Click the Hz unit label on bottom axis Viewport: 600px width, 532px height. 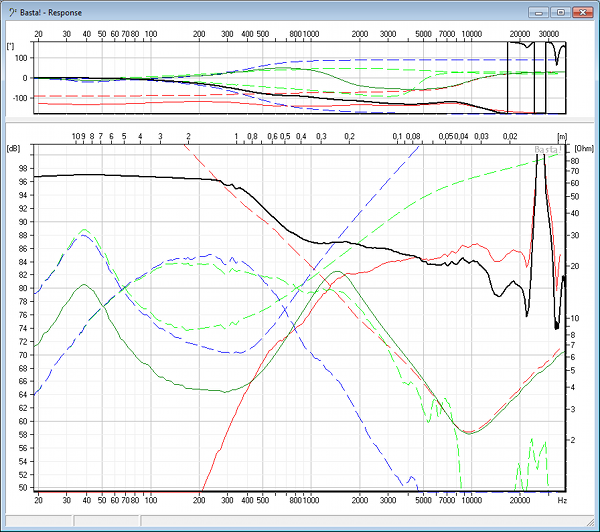(x=562, y=499)
